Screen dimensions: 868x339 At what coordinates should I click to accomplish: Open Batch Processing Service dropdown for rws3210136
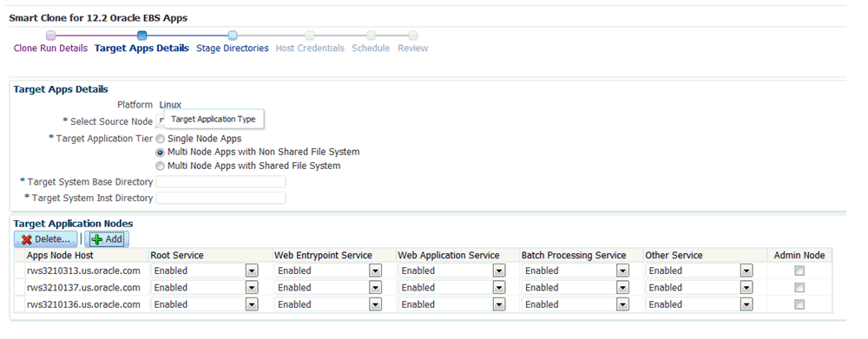[623, 304]
